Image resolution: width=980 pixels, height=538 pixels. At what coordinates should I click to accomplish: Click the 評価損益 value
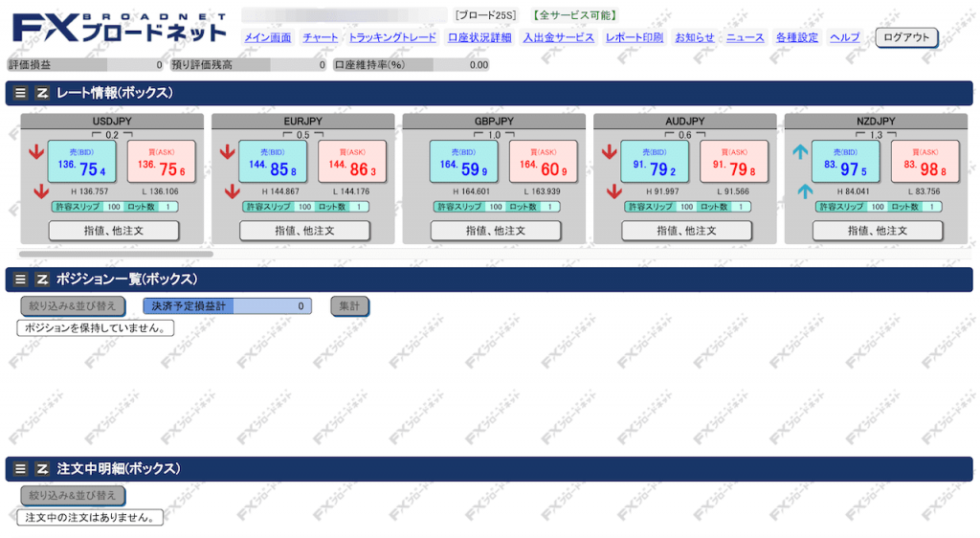pos(135,65)
